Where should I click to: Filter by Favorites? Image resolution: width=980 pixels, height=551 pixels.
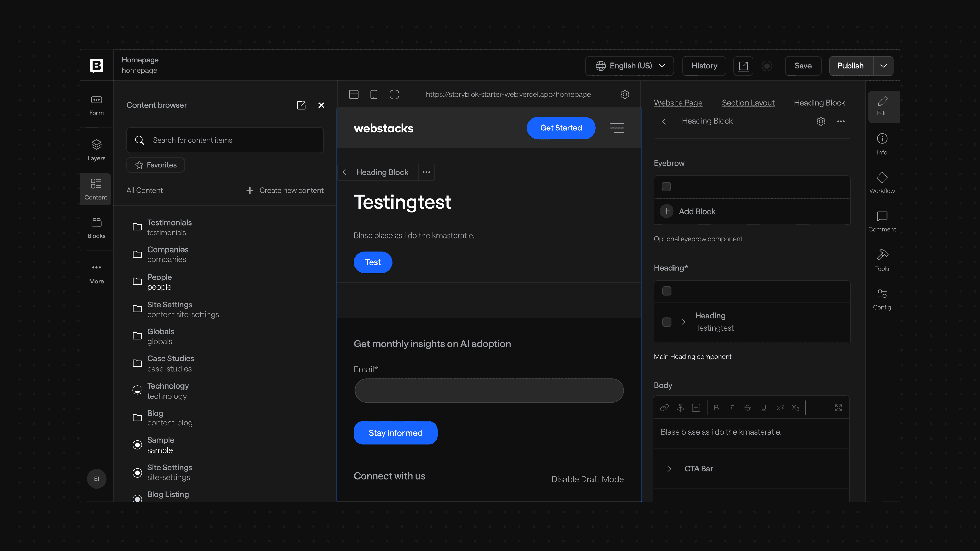(156, 165)
